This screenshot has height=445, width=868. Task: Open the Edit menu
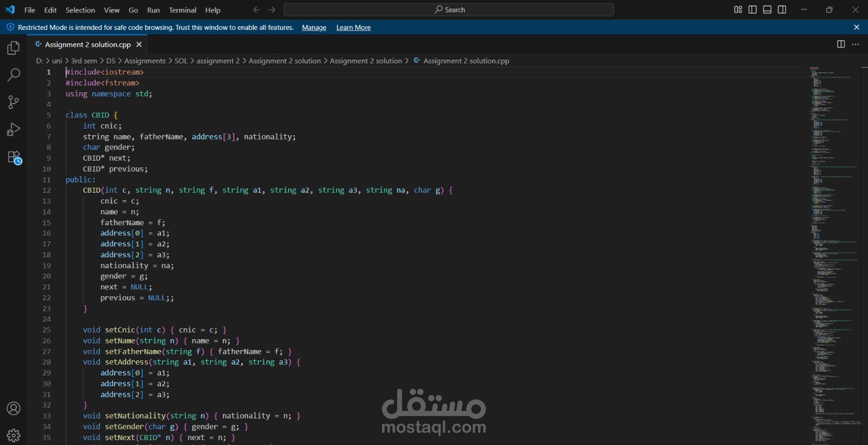[50, 10]
